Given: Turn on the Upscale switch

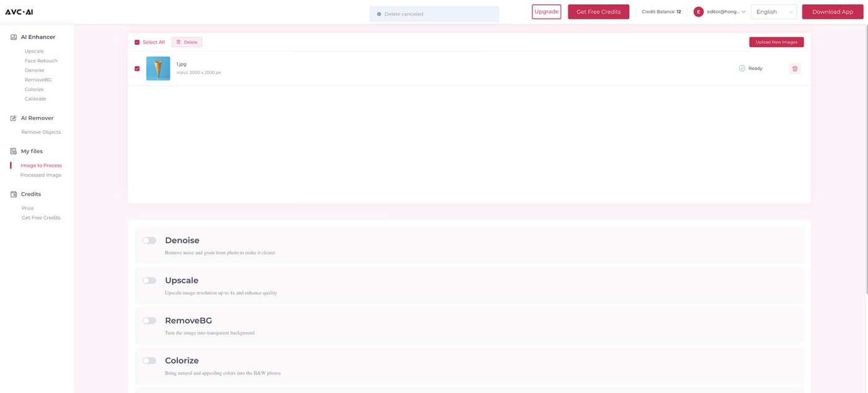Looking at the screenshot, I should pyautogui.click(x=149, y=281).
